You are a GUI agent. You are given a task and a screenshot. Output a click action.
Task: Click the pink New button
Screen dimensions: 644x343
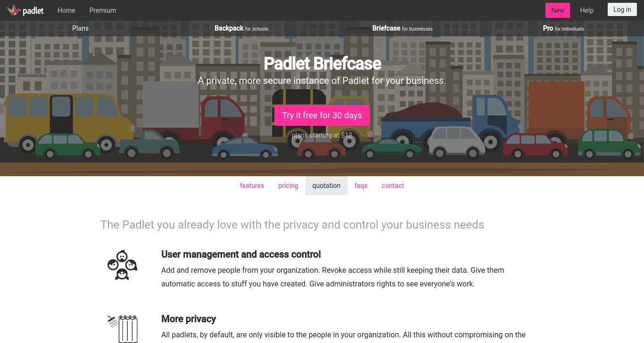click(x=558, y=10)
